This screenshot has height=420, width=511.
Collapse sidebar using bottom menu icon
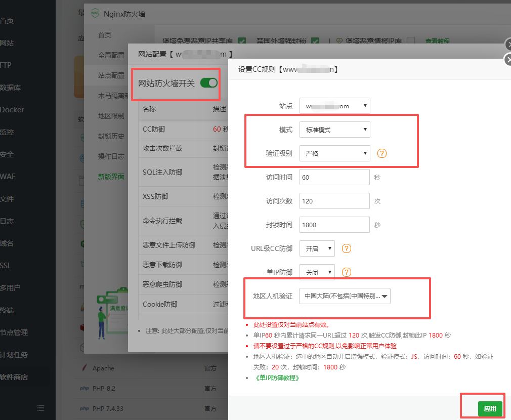click(x=40, y=407)
